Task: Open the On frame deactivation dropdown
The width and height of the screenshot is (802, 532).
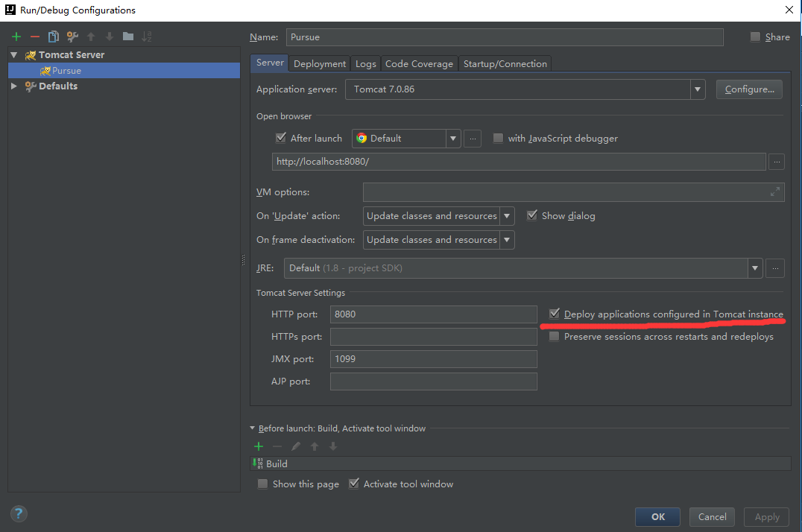Action: coord(507,239)
